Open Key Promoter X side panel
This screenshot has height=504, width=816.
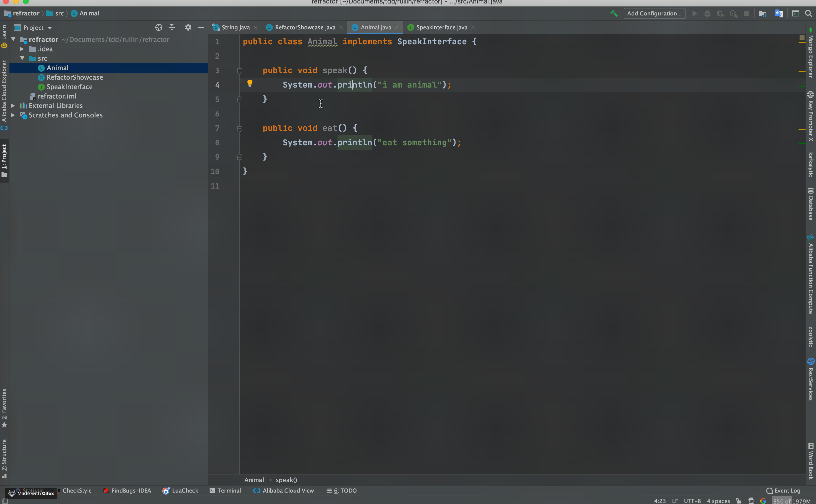[x=811, y=116]
